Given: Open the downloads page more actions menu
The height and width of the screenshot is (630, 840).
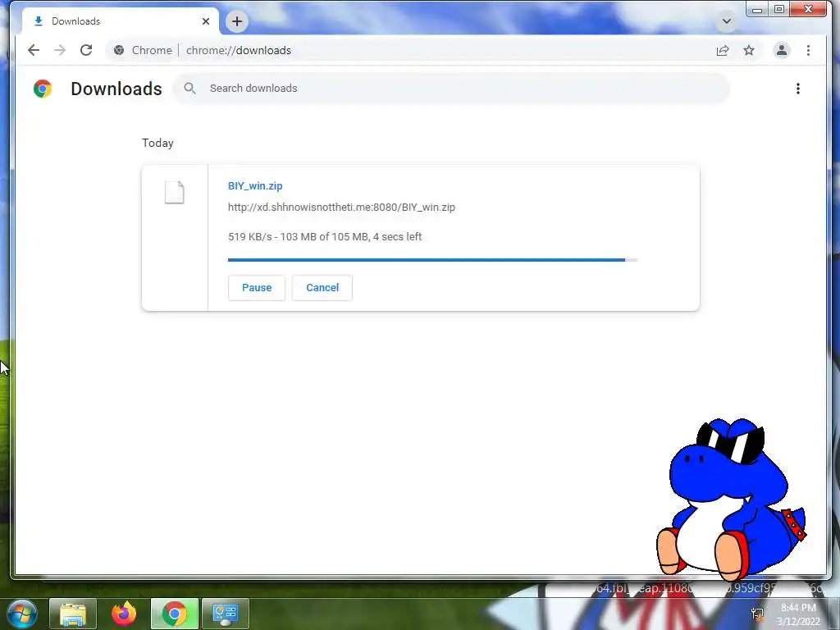Looking at the screenshot, I should [798, 89].
